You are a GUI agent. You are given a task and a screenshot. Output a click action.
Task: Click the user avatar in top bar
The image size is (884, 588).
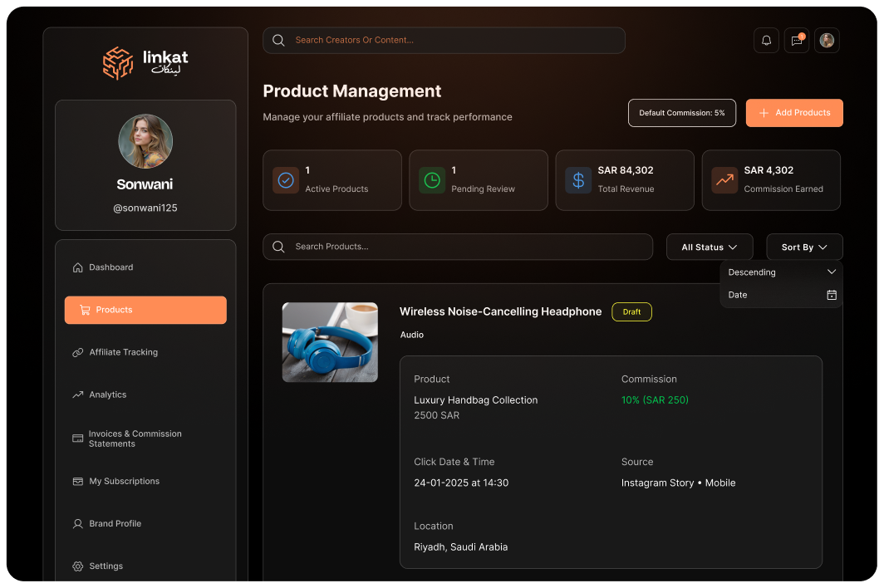(827, 41)
